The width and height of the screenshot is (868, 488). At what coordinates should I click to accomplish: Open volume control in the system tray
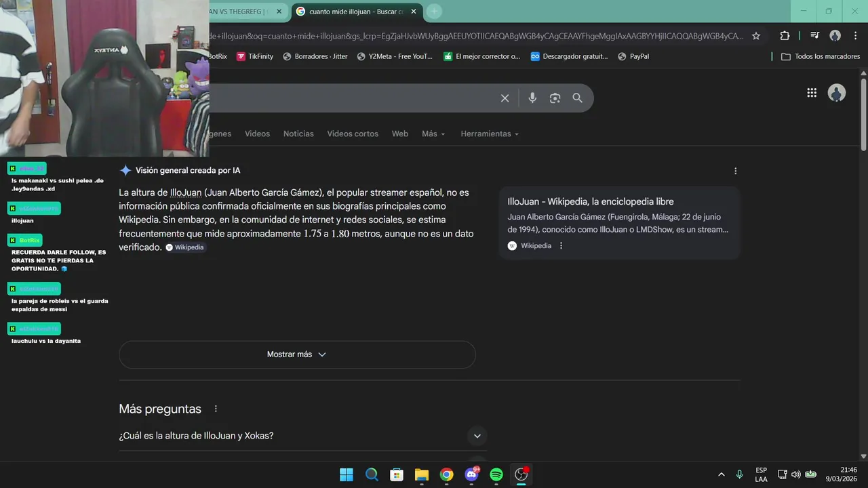795,474
